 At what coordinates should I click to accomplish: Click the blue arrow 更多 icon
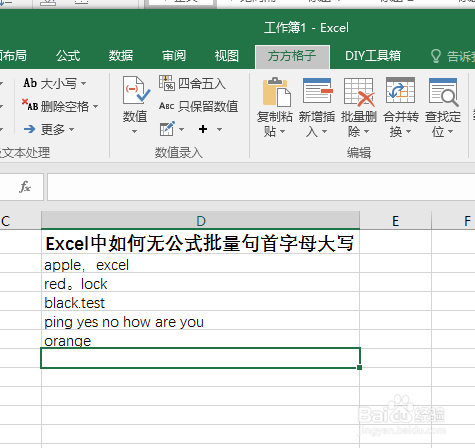[30, 129]
